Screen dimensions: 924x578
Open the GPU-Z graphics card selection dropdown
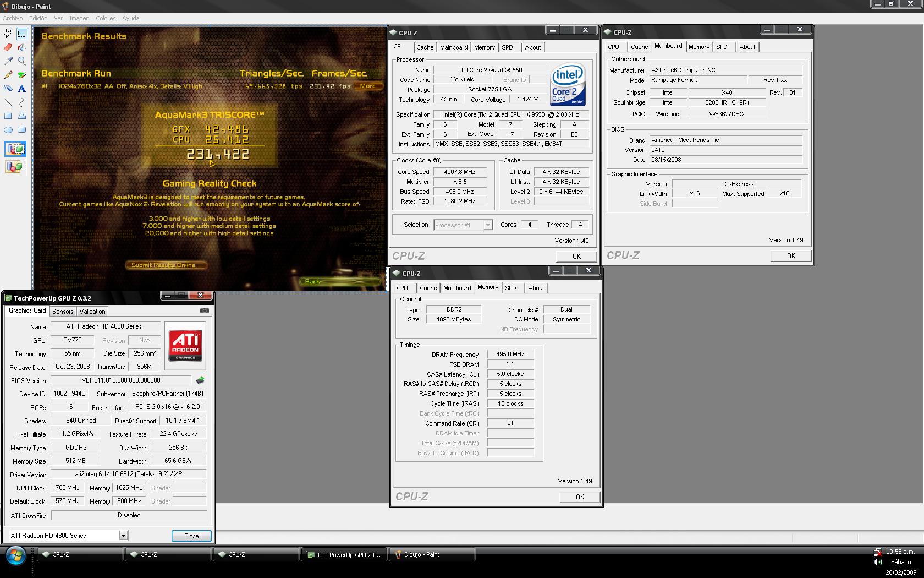(123, 536)
